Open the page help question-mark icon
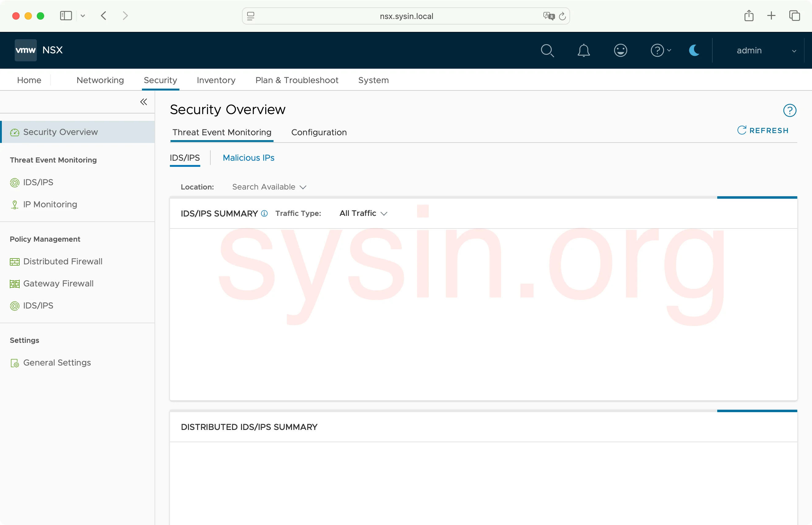 (x=790, y=110)
